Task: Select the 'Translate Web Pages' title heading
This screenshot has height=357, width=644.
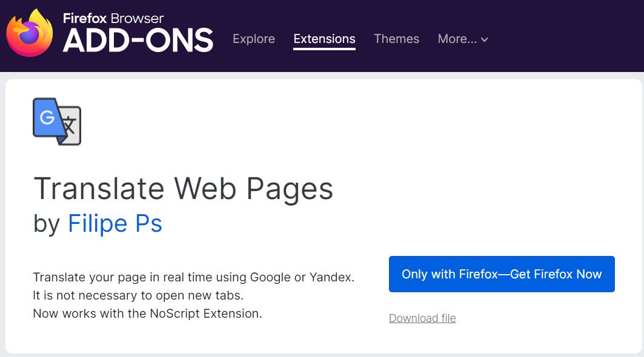Action: [183, 188]
